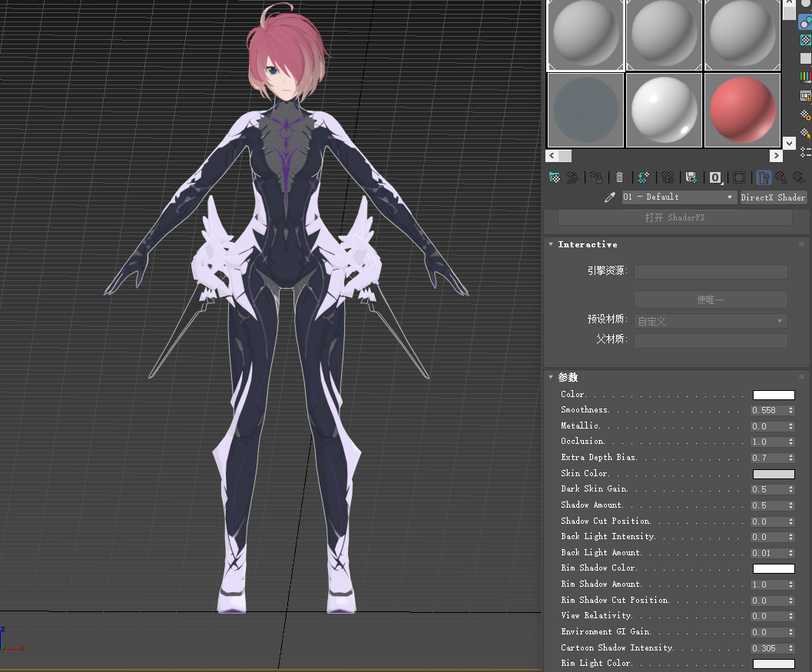Pick material from object with eyedropper

(x=610, y=197)
